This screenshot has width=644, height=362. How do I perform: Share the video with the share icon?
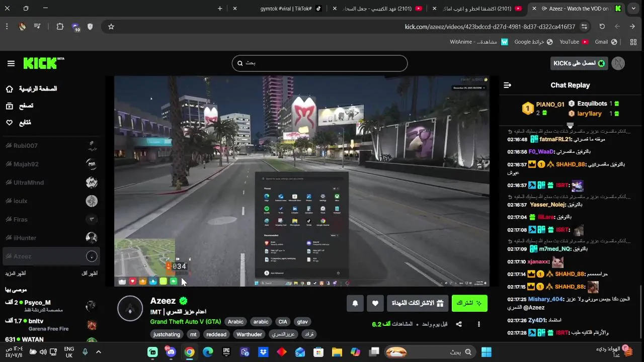click(459, 324)
